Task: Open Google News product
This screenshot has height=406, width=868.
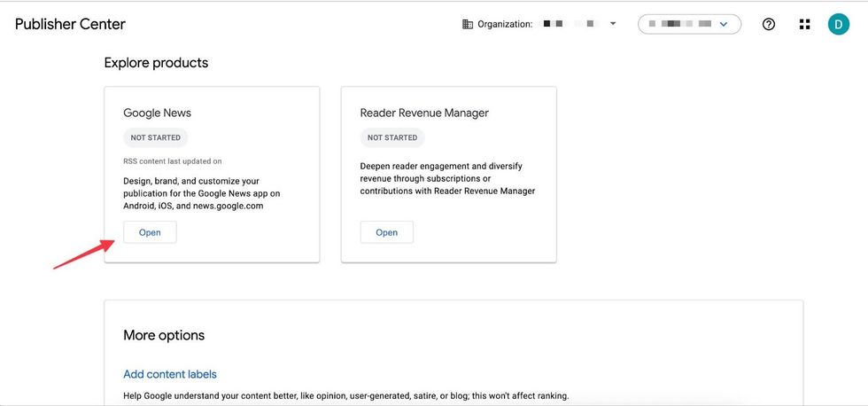Action: (x=150, y=232)
